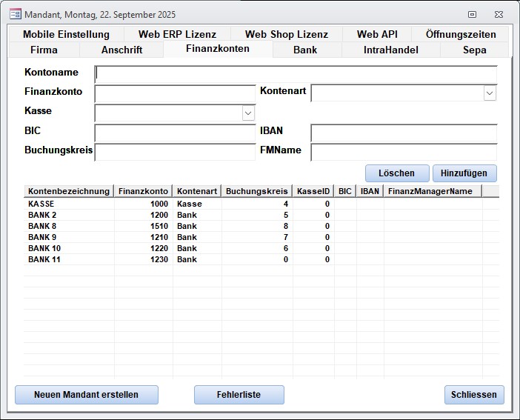This screenshot has height=420, width=520.
Task: Open the Kasse combo box arrow
Action: point(248,113)
